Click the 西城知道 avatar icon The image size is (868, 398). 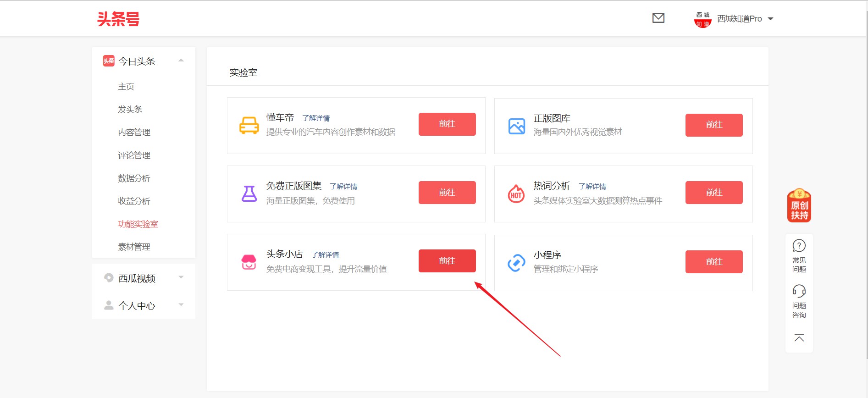click(x=702, y=19)
